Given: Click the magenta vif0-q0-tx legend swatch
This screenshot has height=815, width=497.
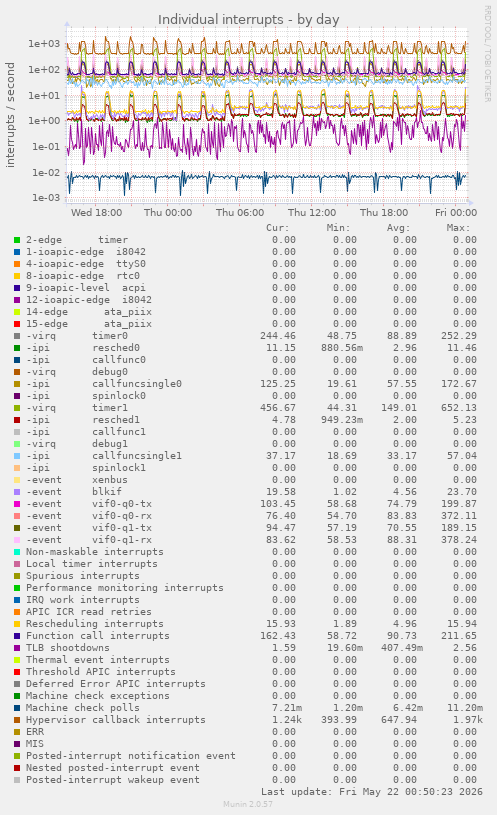Looking at the screenshot, I should pyautogui.click(x=17, y=504).
